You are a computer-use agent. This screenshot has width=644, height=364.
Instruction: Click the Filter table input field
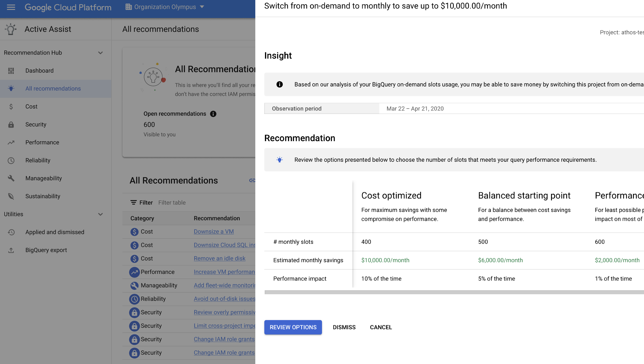tap(172, 203)
